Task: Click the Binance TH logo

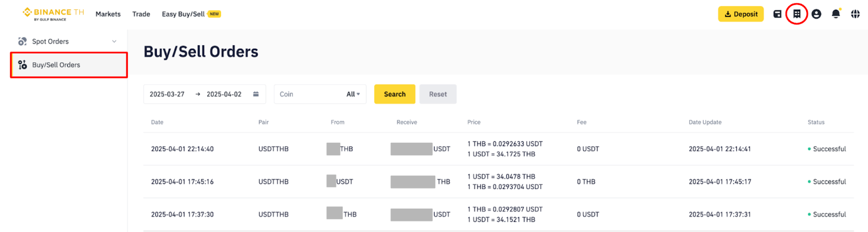Action: click(53, 14)
